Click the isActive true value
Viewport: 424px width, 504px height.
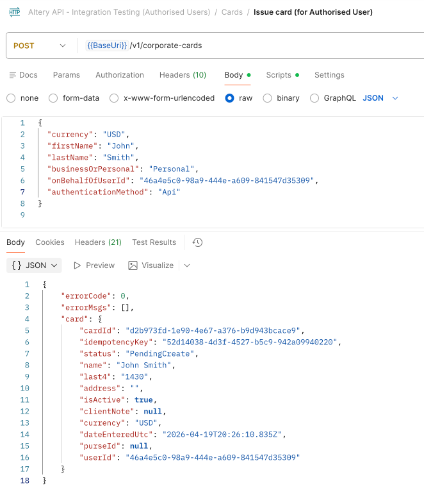click(x=143, y=400)
